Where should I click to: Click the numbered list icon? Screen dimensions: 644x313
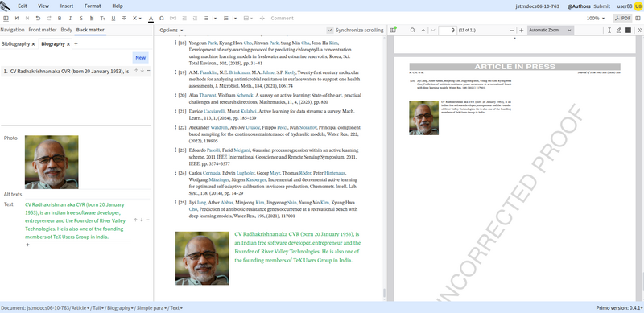click(226, 18)
